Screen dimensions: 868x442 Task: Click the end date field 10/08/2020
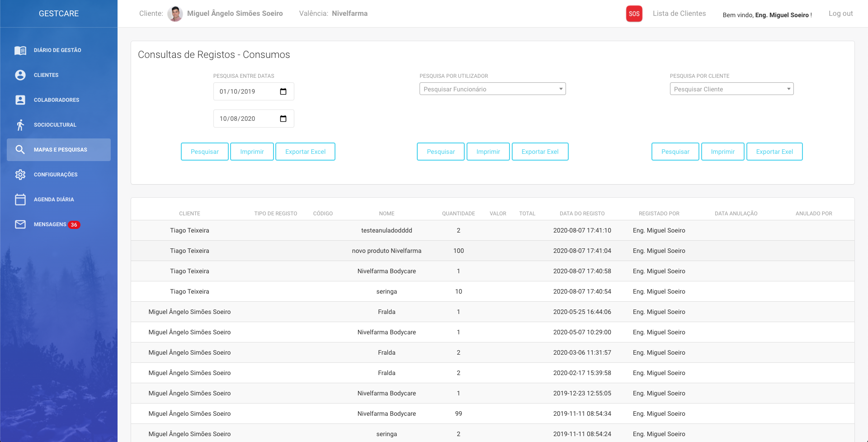pos(254,119)
